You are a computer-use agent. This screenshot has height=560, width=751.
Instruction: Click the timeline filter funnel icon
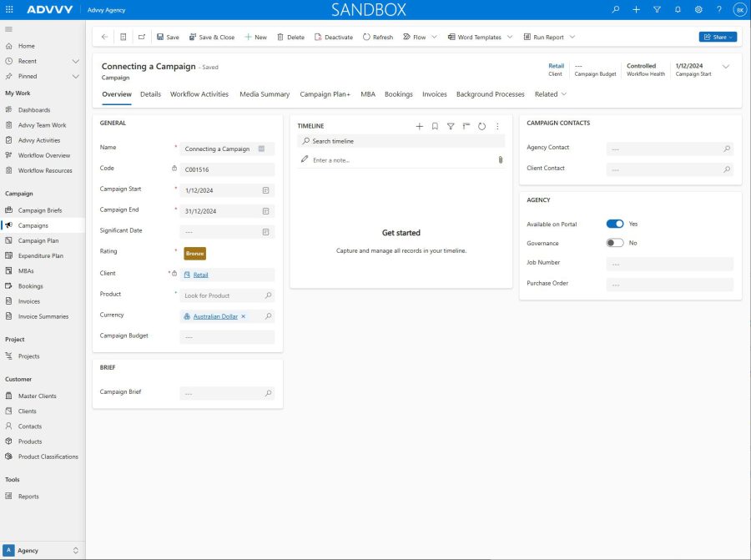[x=451, y=126]
